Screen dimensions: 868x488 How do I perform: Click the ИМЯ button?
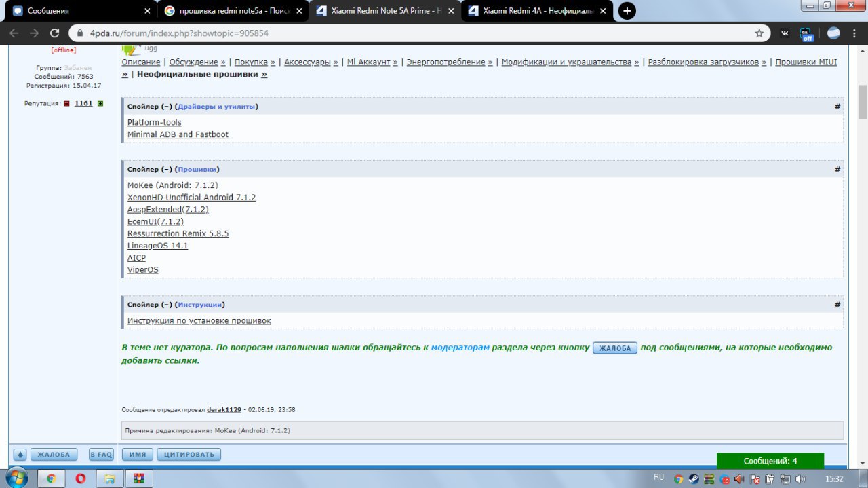(x=137, y=455)
